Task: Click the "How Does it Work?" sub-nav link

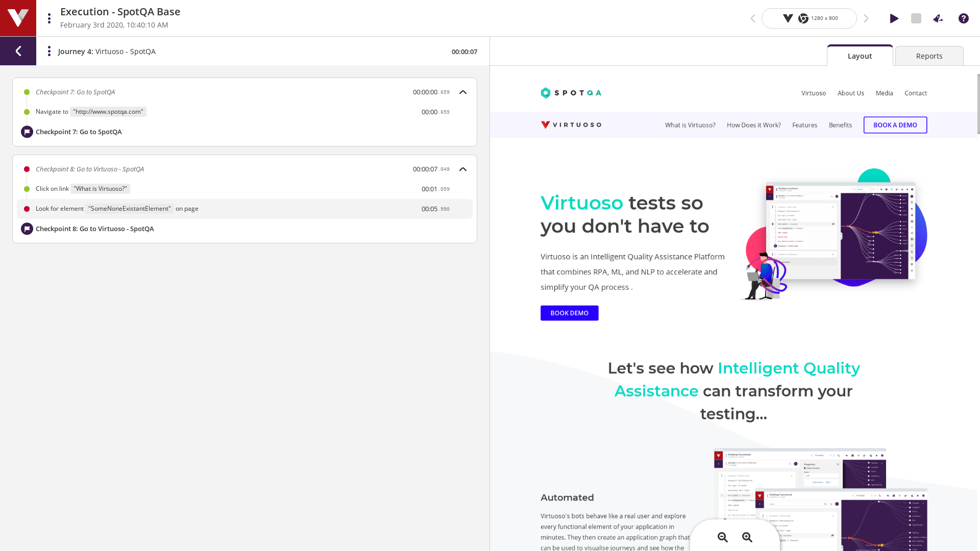Action: 753,125
